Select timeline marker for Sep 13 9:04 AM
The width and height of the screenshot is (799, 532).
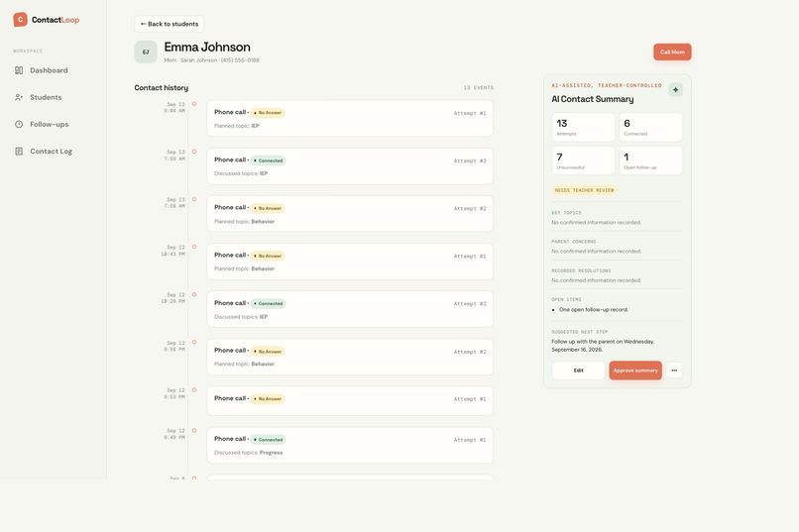(194, 104)
